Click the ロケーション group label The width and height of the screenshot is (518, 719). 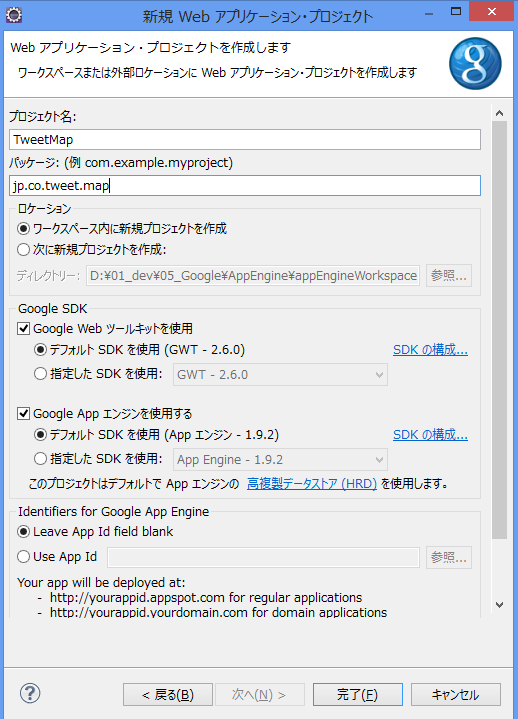44,209
